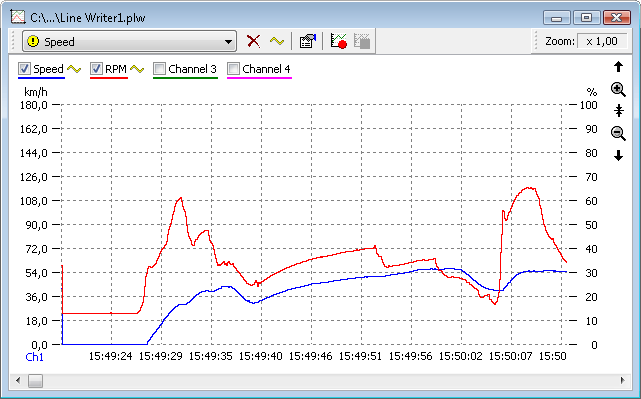Open the properties settings icon in toolbar

coord(307,41)
